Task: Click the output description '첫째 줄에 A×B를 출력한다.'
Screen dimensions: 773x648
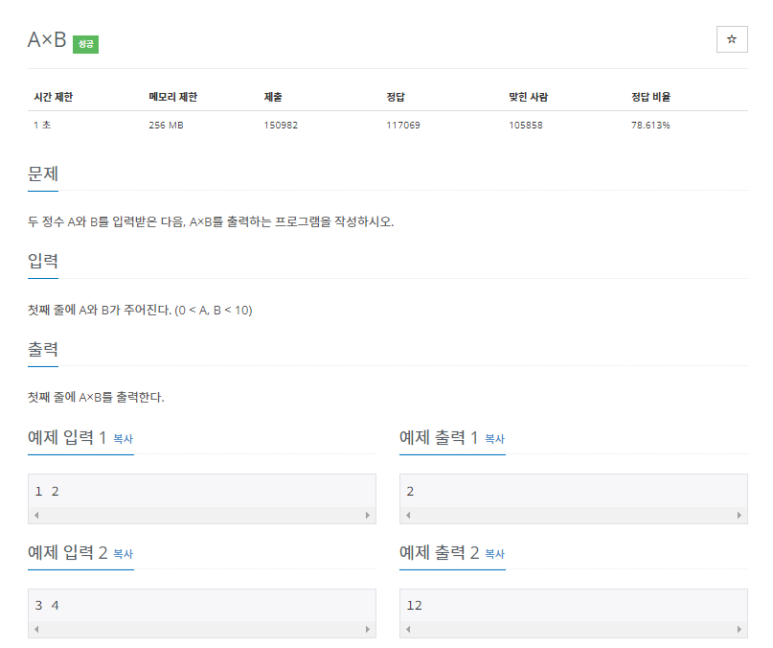Action: (96, 397)
